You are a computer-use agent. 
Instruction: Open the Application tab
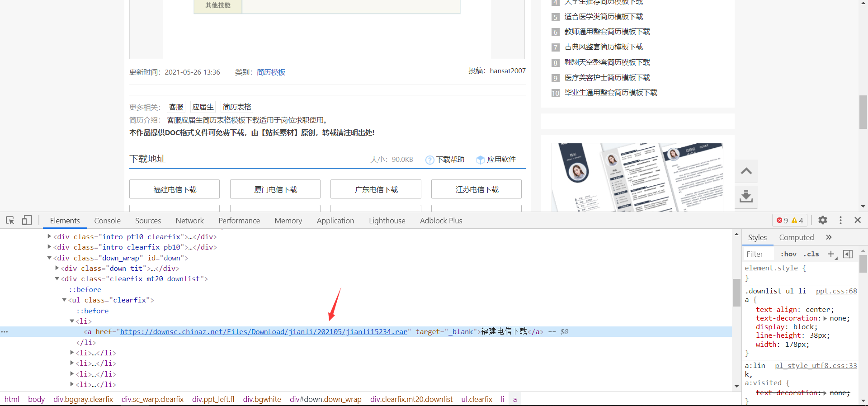335,221
